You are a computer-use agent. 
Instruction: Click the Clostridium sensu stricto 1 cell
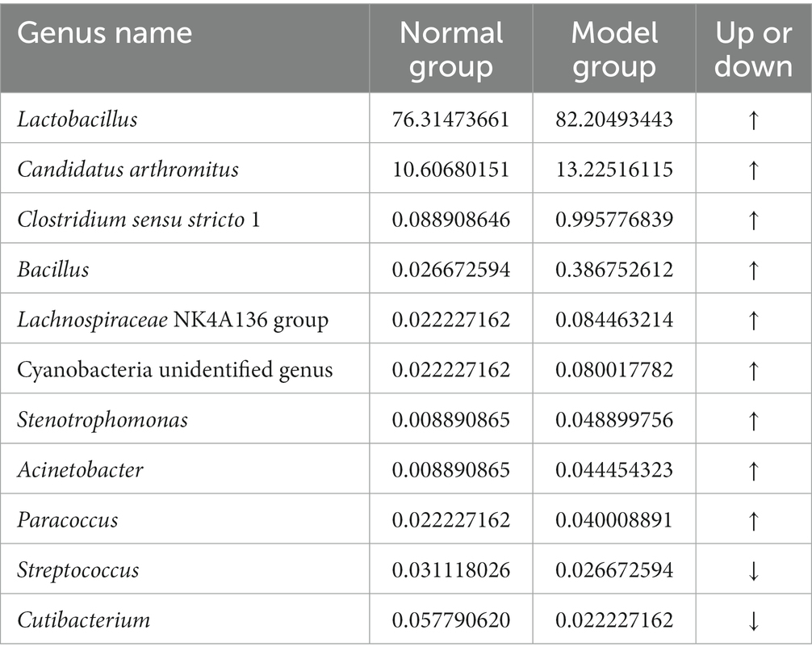click(x=138, y=220)
